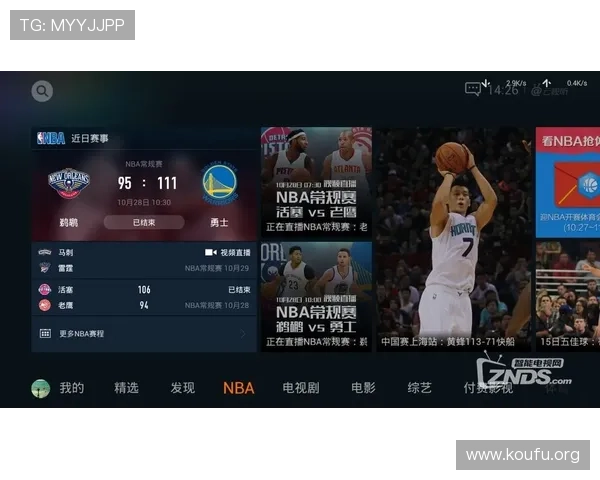Click NBA常规赛 label above the score
600x480 pixels.
144,164
